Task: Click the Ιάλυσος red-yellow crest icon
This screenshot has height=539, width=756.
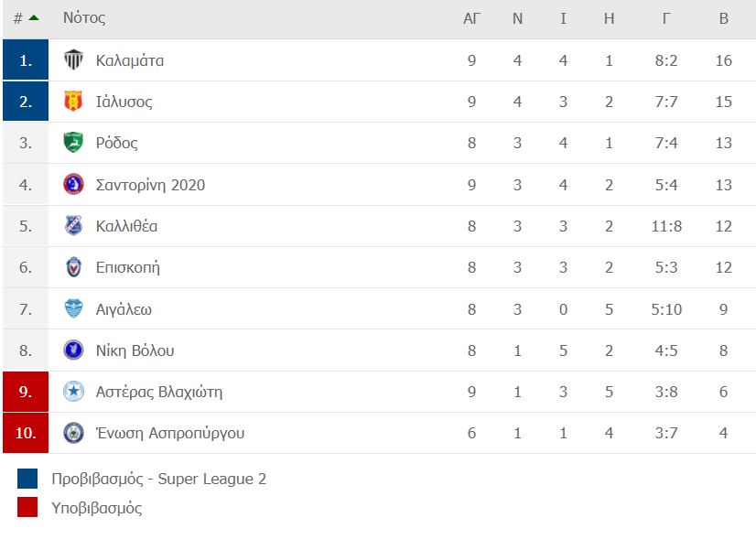Action: (73, 102)
